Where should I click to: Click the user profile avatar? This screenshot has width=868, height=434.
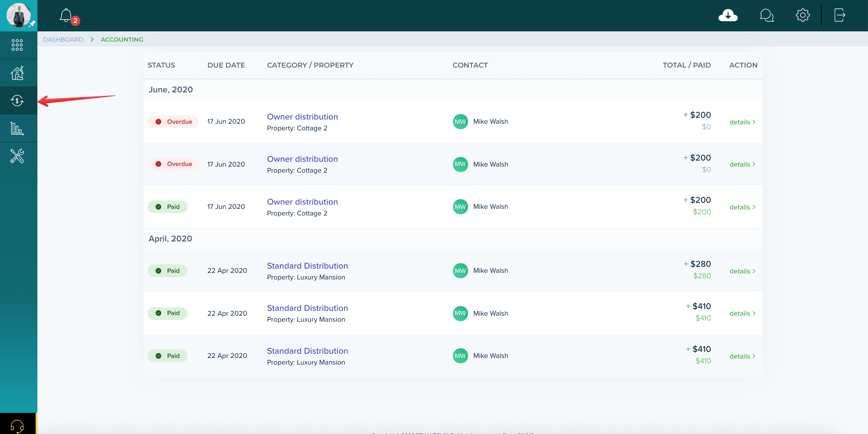click(19, 15)
